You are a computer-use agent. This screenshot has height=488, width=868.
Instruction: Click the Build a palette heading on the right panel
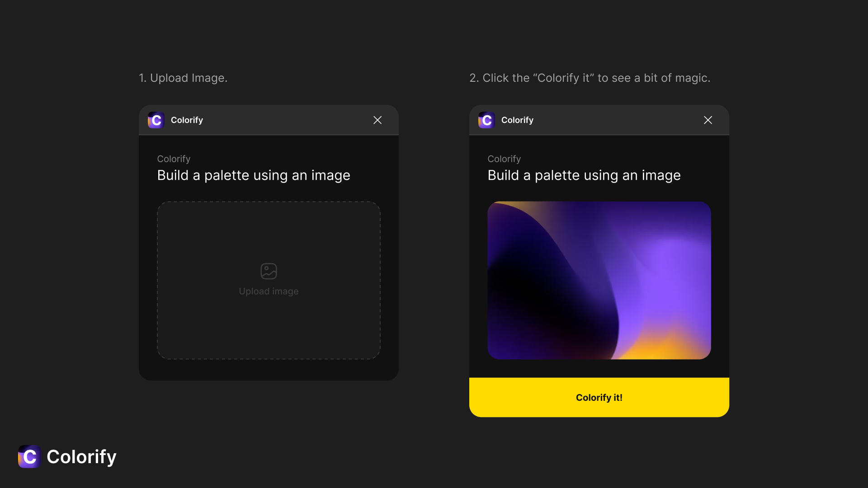tap(584, 175)
